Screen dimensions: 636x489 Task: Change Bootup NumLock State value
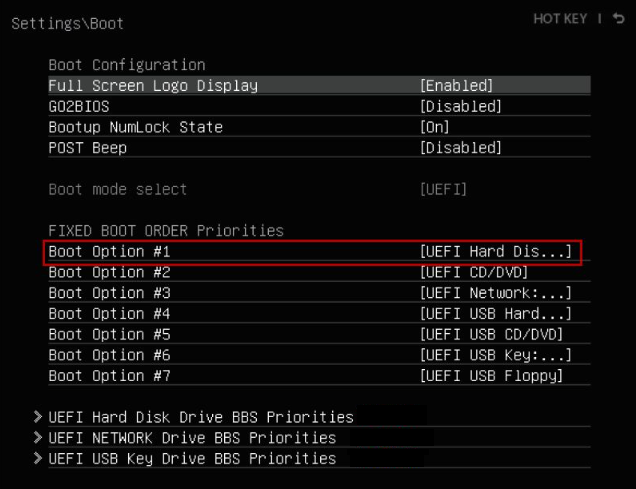tap(435, 127)
